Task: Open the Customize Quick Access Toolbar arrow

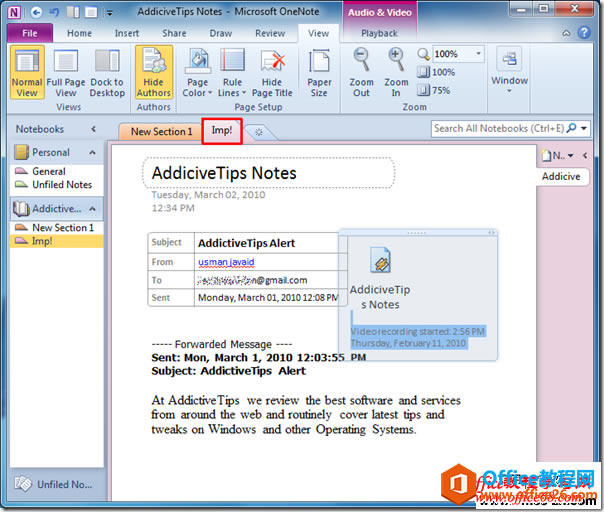Action: (110, 13)
